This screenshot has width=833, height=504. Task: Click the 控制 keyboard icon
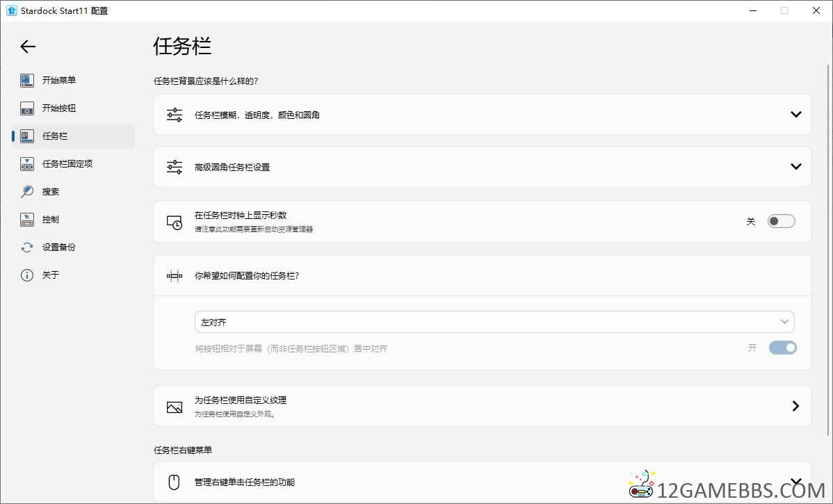coord(27,220)
